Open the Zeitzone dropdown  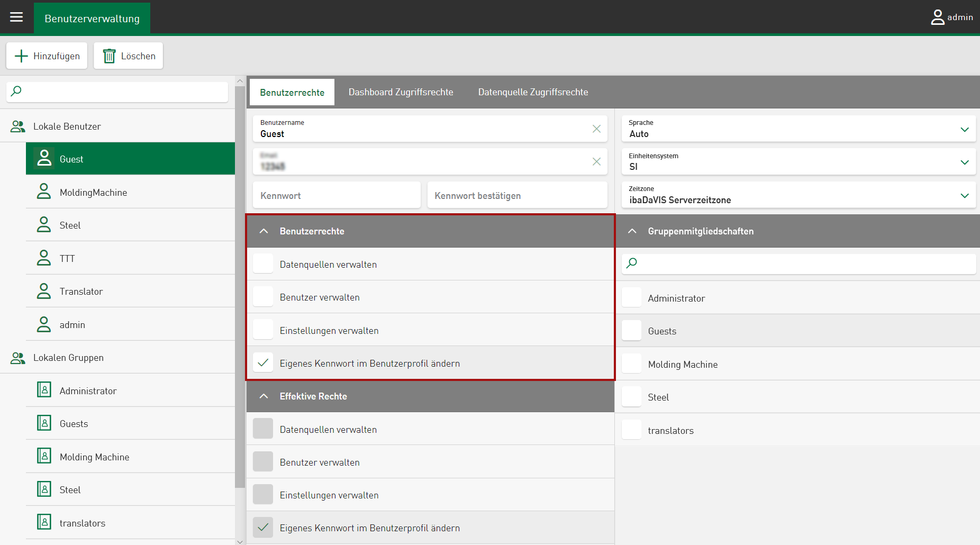(964, 195)
